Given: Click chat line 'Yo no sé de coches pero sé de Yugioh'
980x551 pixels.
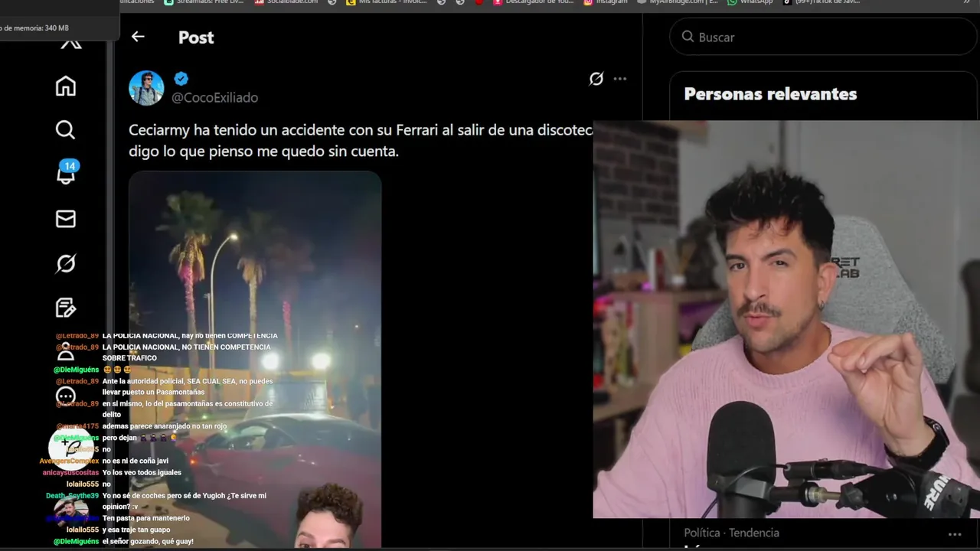Looking at the screenshot, I should pyautogui.click(x=185, y=495).
